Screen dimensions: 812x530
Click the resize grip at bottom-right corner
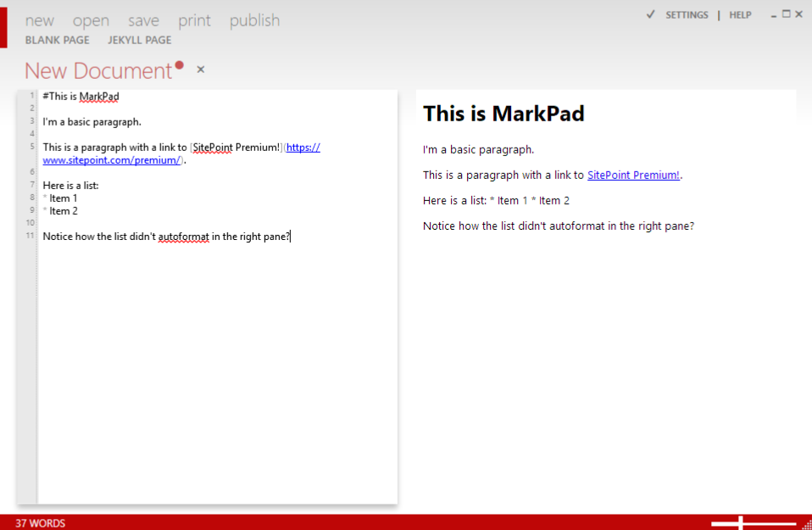click(805, 524)
